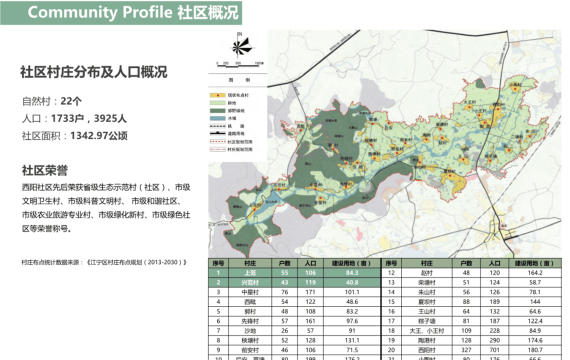570x360 pixels.
Task: Click the 84.3 cell in row 1
Action: click(x=352, y=273)
